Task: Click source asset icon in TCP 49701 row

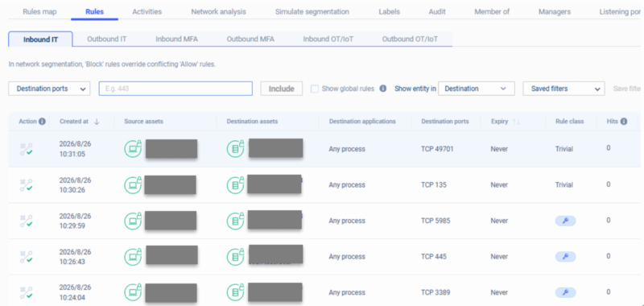Action: point(134,149)
